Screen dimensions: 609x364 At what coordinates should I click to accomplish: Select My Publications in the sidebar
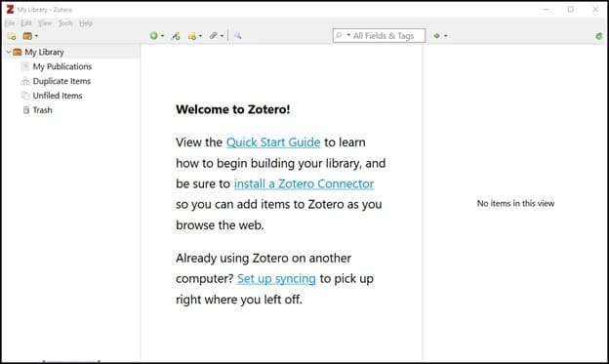pos(62,66)
